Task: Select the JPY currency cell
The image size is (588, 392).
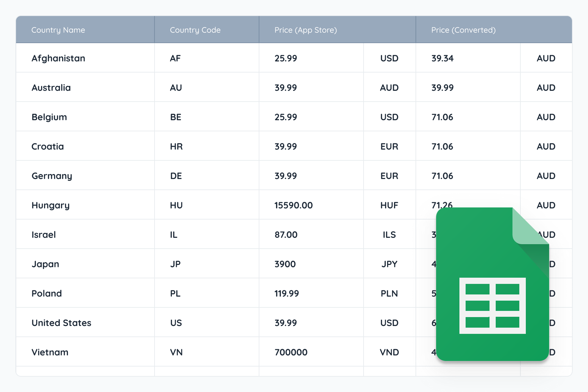Action: pos(389,264)
